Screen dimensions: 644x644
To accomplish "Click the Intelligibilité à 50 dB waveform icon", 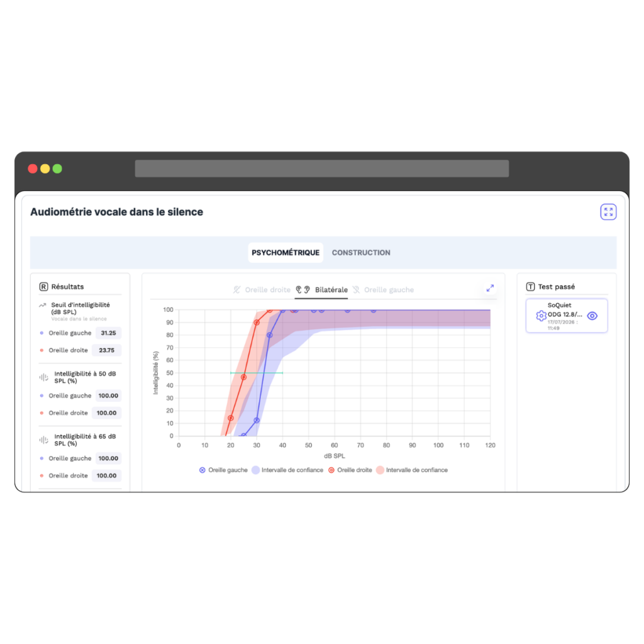I will click(43, 377).
